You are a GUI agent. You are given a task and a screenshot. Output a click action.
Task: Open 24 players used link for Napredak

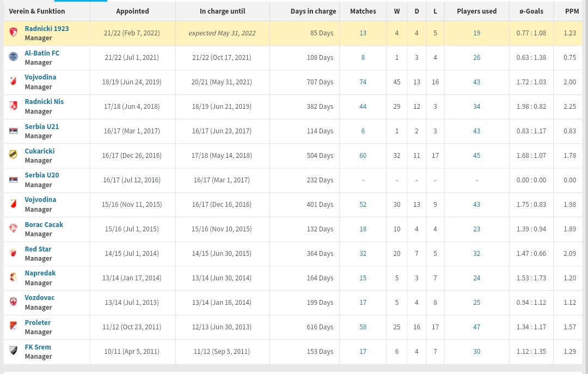(x=476, y=278)
